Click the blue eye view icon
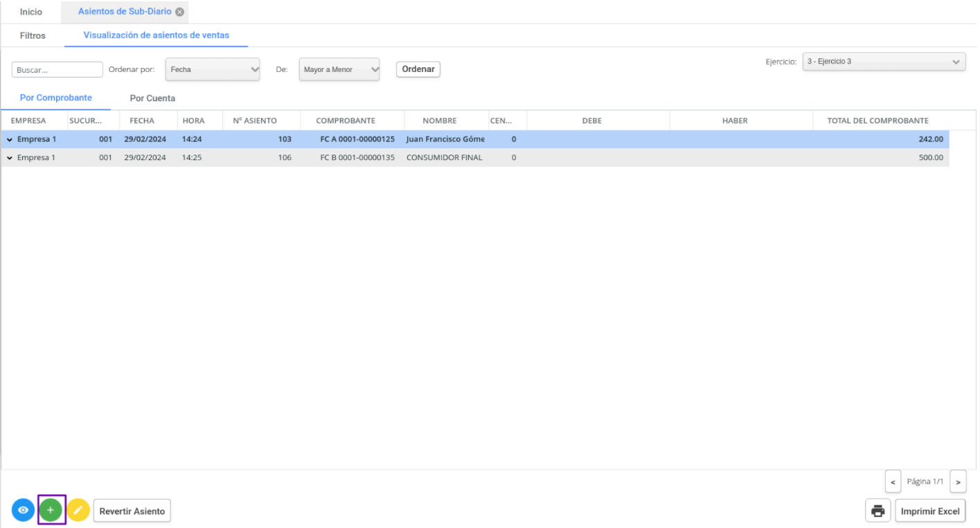 (x=24, y=511)
